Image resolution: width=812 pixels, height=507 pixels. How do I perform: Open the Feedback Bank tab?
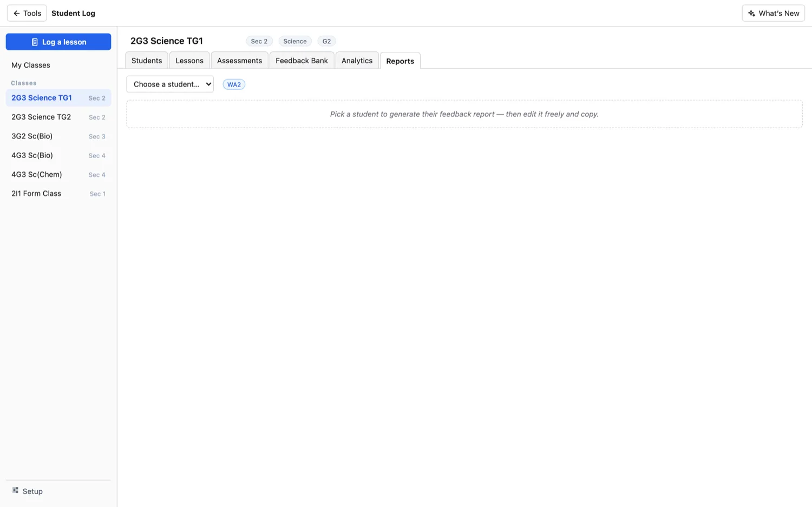(302, 61)
